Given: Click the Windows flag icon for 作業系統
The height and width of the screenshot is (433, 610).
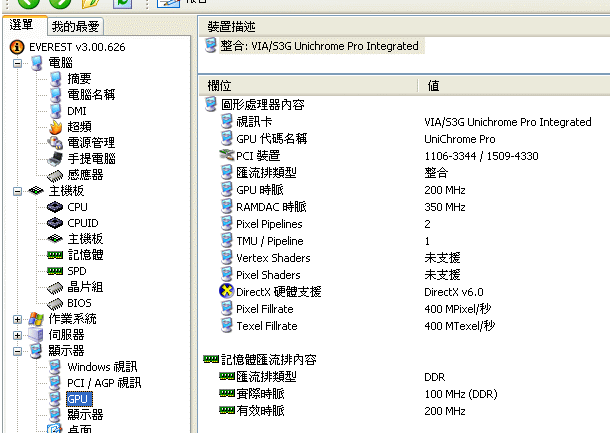Looking at the screenshot, I should 36,319.
